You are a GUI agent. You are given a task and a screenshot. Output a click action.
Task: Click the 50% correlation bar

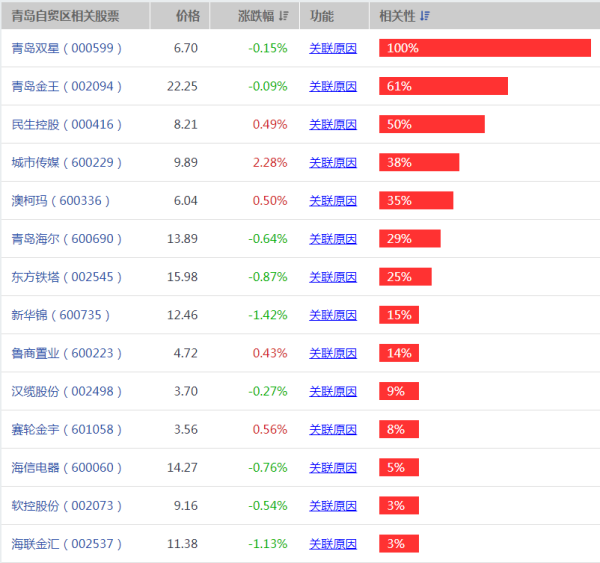tap(432, 124)
